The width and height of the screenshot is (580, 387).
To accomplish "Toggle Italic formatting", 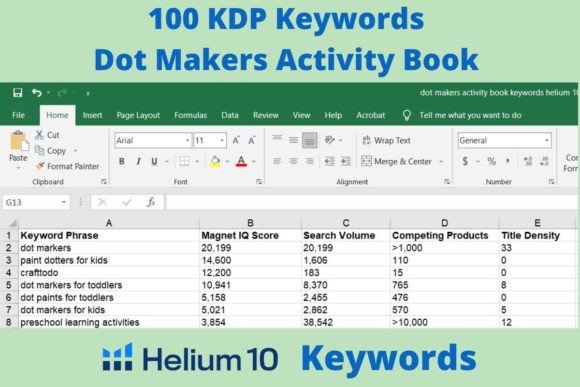I will pyautogui.click(x=138, y=161).
